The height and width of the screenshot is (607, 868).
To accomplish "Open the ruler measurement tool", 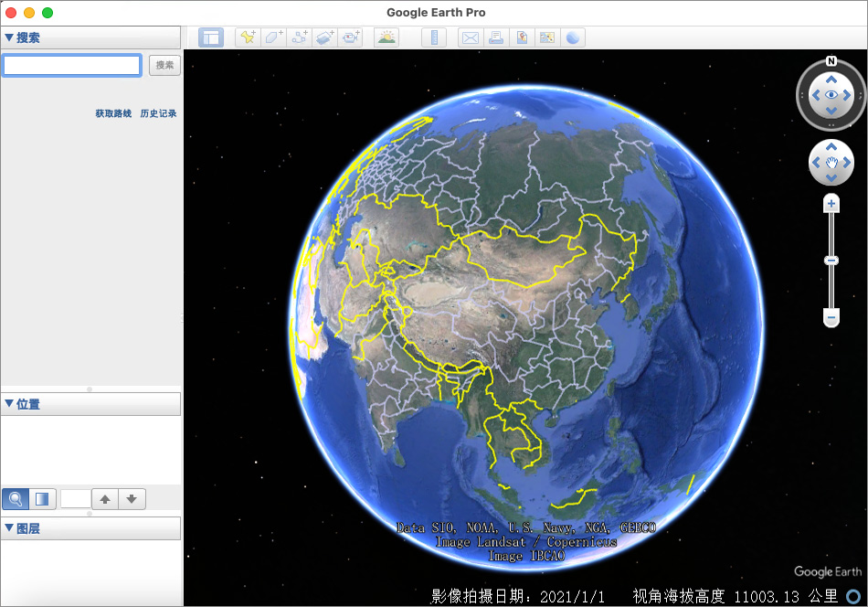I will click(x=434, y=37).
